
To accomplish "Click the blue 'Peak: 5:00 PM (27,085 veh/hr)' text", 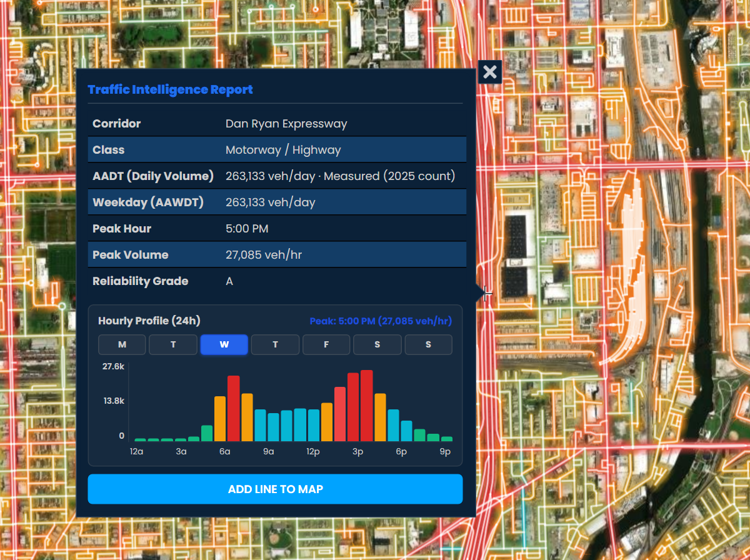I will (x=381, y=321).
